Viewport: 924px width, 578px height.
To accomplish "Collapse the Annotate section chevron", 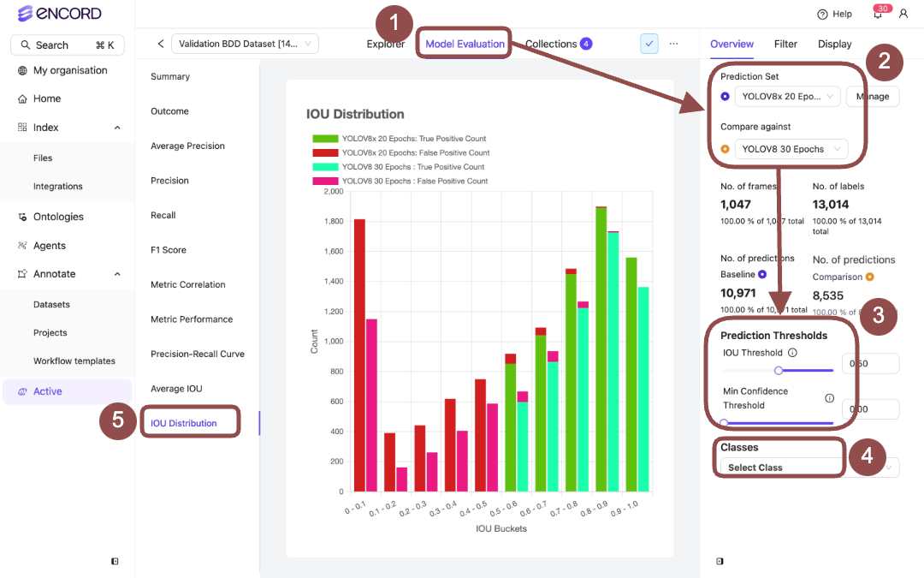I will [117, 274].
